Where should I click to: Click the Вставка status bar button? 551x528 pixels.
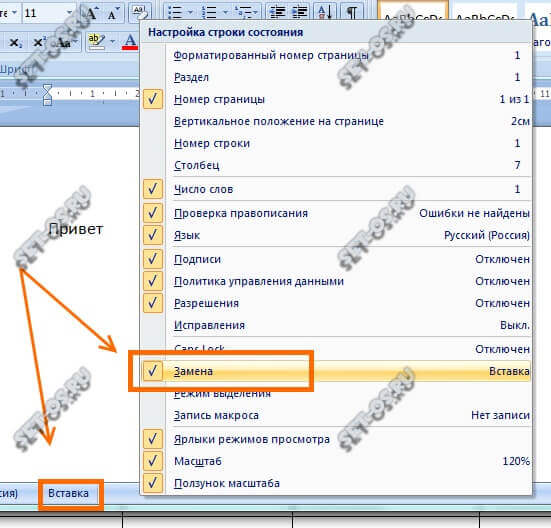coord(69,493)
